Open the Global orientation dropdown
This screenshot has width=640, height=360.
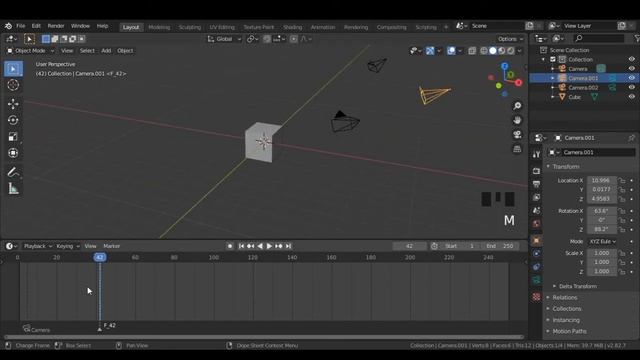click(x=224, y=39)
